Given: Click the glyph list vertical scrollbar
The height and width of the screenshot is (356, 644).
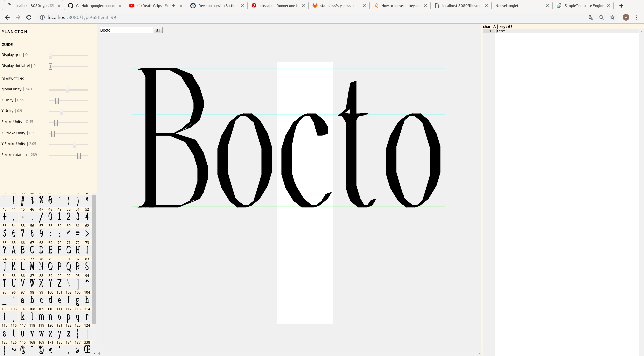Looking at the screenshot, I should pyautogui.click(x=94, y=258).
